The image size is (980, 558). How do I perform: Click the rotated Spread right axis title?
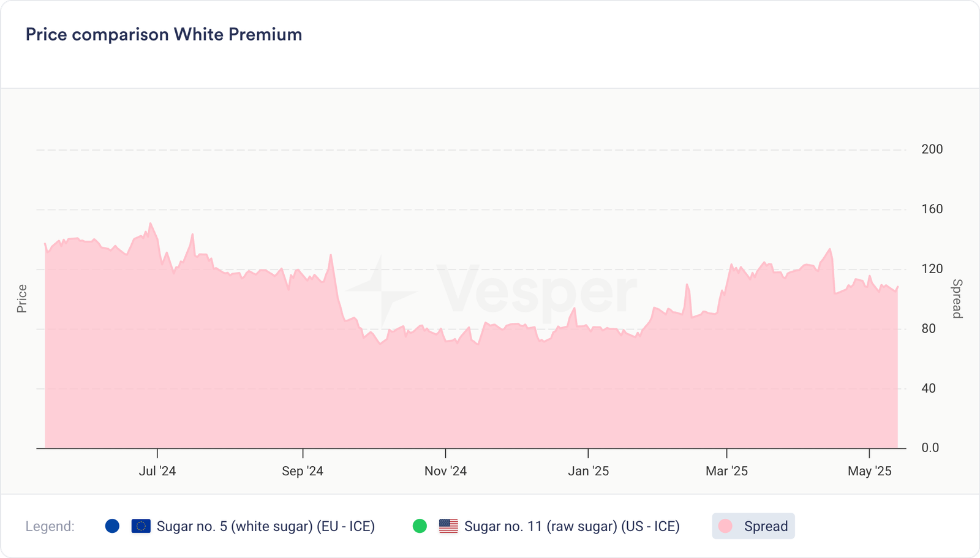(957, 299)
